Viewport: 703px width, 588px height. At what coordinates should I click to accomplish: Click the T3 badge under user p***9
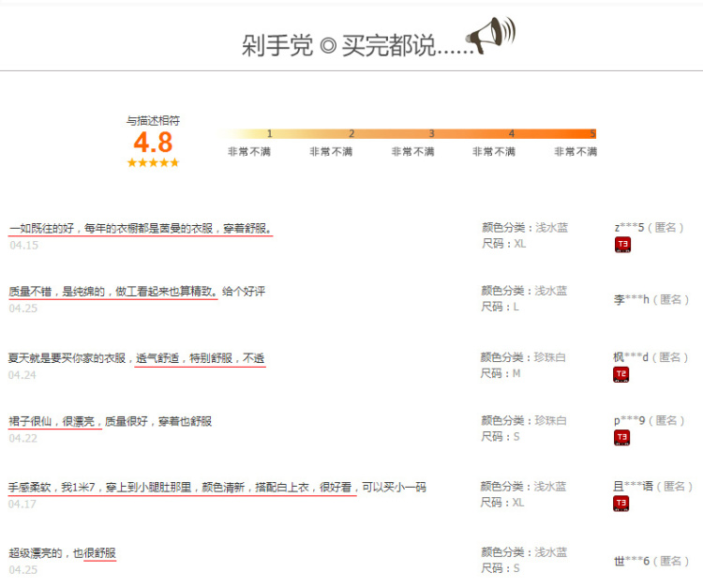point(621,438)
